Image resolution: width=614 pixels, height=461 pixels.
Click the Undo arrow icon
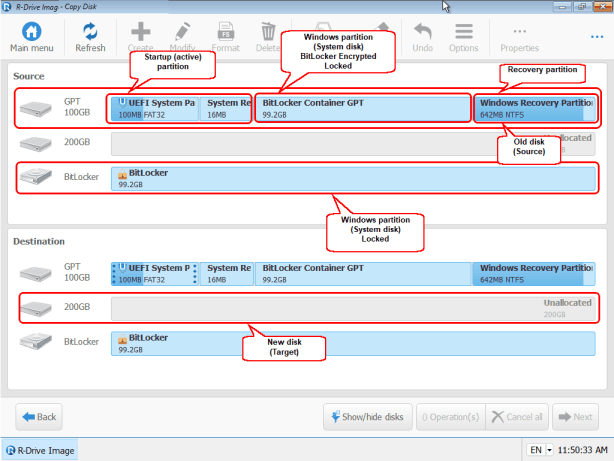[422, 32]
